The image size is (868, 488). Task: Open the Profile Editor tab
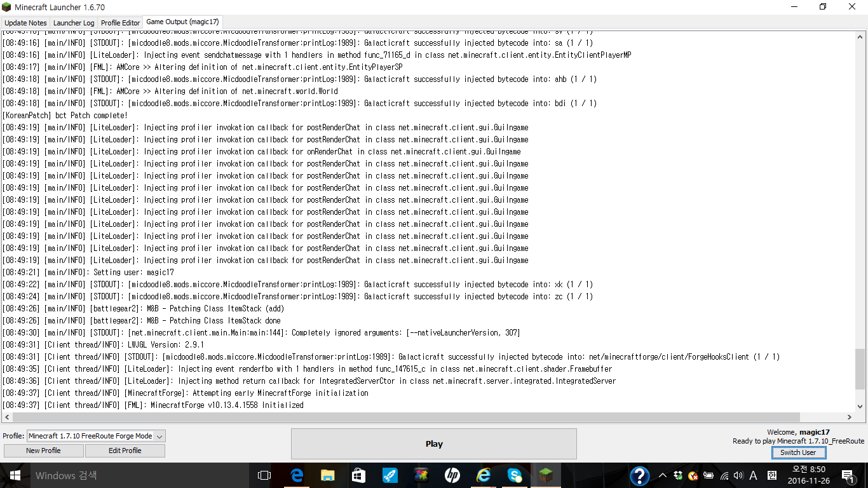[x=121, y=22]
